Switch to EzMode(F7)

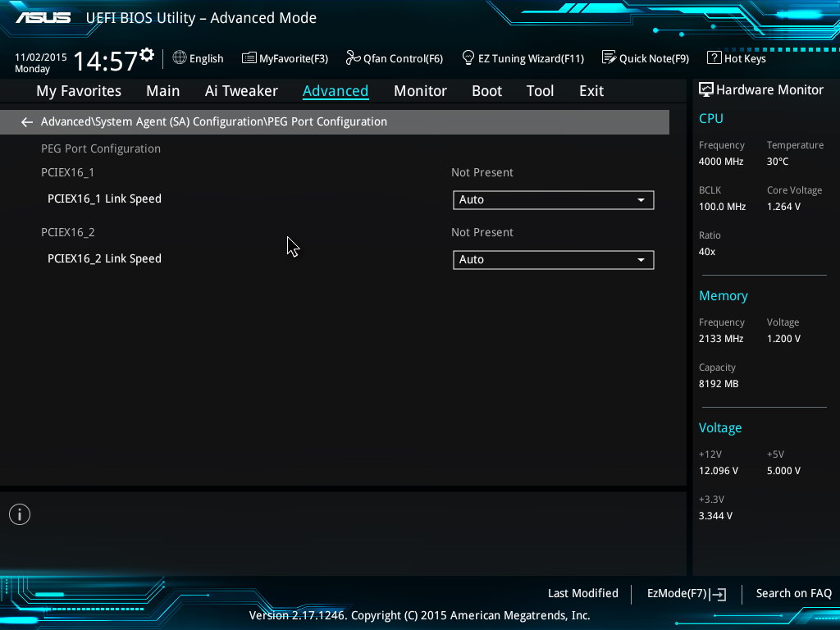[686, 593]
